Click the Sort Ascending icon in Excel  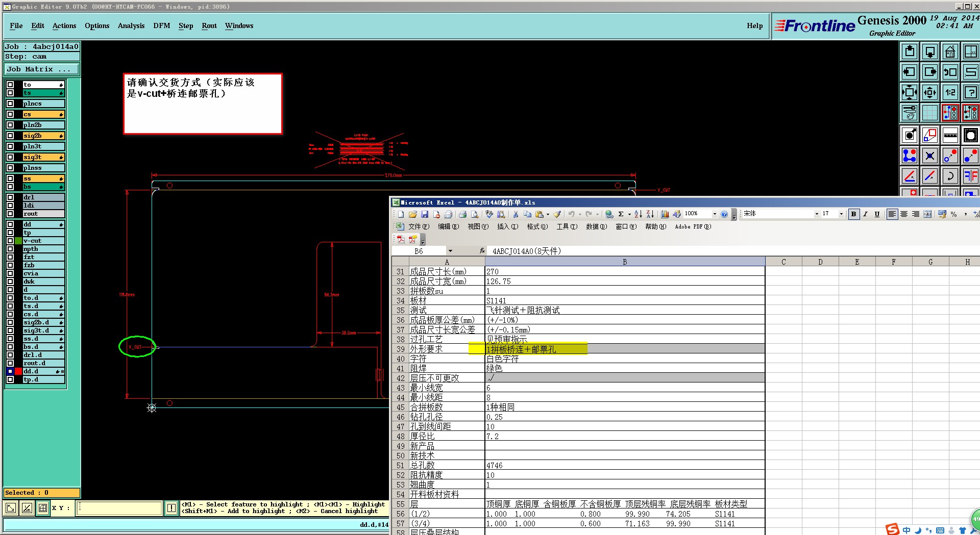point(638,214)
